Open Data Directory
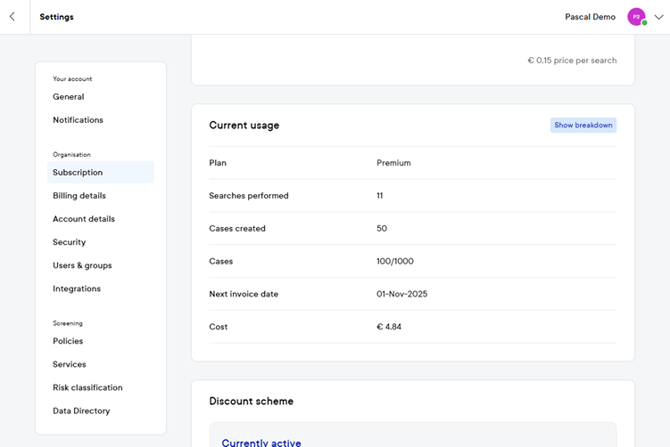The height and width of the screenshot is (447, 670). point(81,411)
